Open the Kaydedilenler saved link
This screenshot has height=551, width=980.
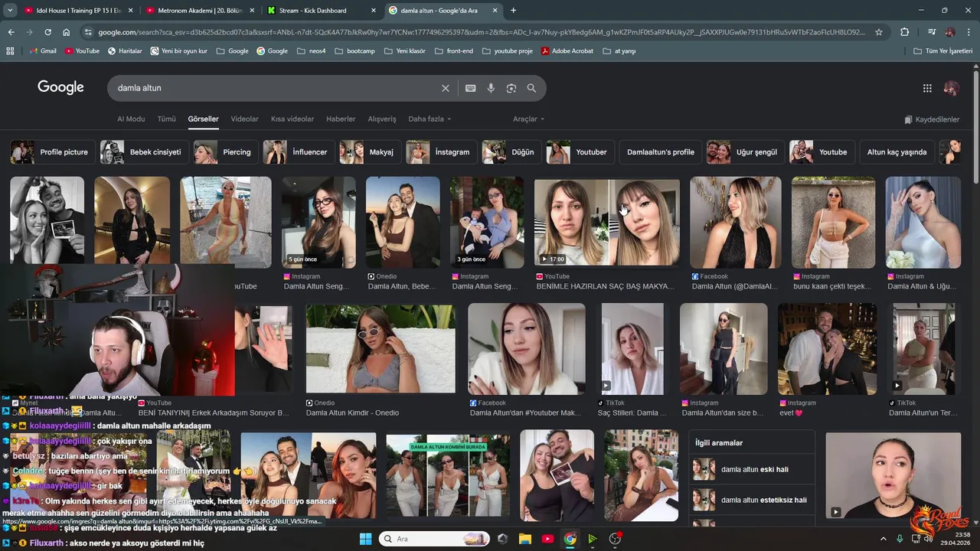coord(932,119)
